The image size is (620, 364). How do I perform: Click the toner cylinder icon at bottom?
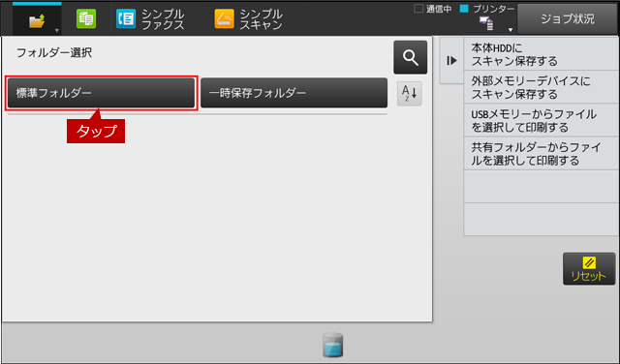[x=332, y=345]
